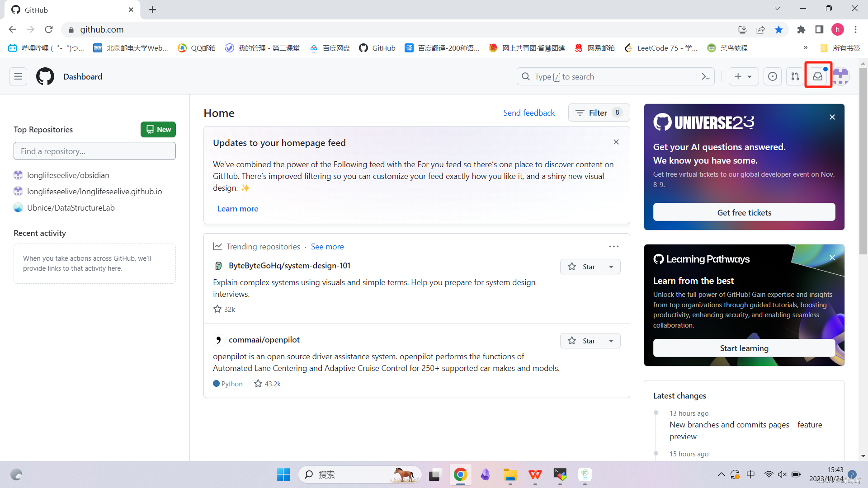Click the page vertical scrollbar
The image size is (868, 488).
pos(863,163)
